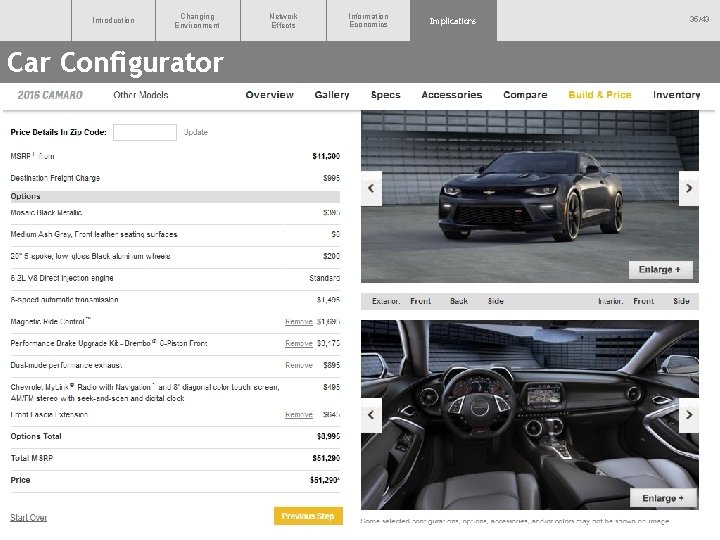Enlarge the interior car image
Image resolution: width=720 pixels, height=540 pixels.
(x=663, y=498)
